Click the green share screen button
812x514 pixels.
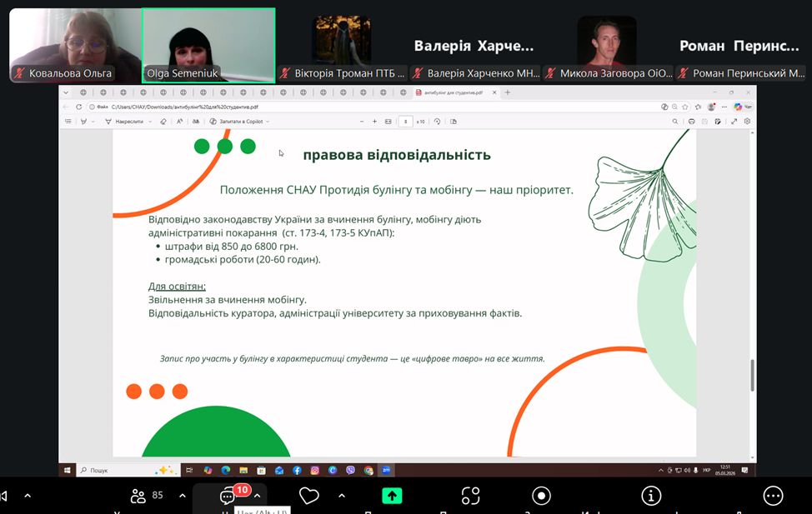[392, 496]
